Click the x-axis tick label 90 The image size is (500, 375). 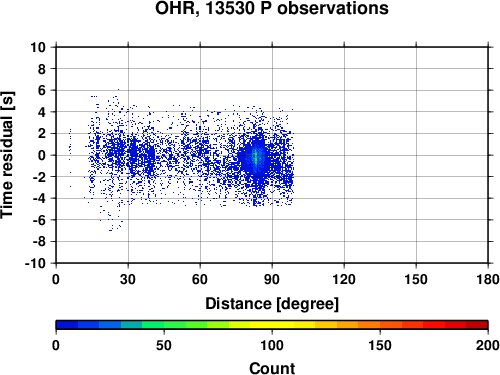[x=272, y=279]
